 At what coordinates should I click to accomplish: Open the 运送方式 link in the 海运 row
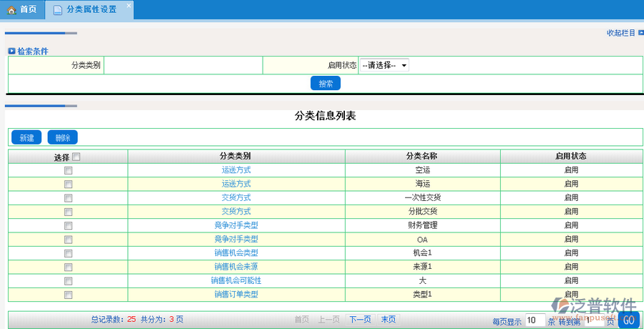pyautogui.click(x=236, y=184)
